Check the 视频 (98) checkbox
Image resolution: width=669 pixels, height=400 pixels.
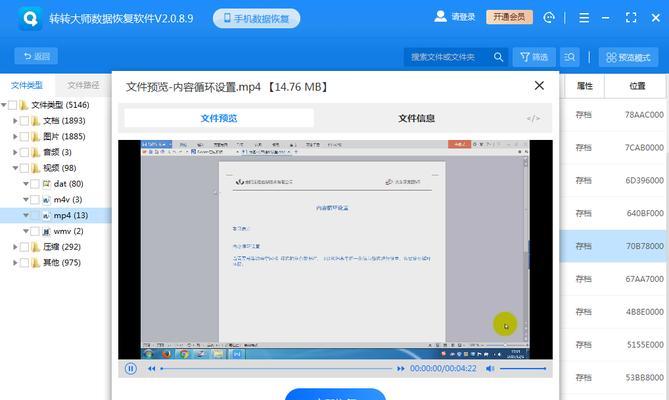[25, 168]
